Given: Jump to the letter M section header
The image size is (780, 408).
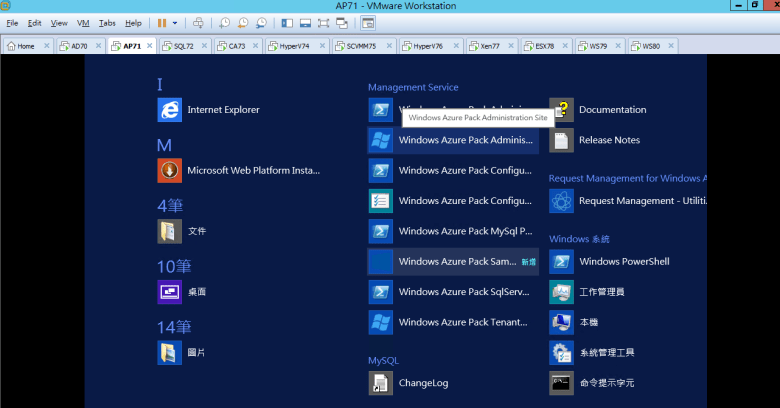Looking at the screenshot, I should (165, 145).
